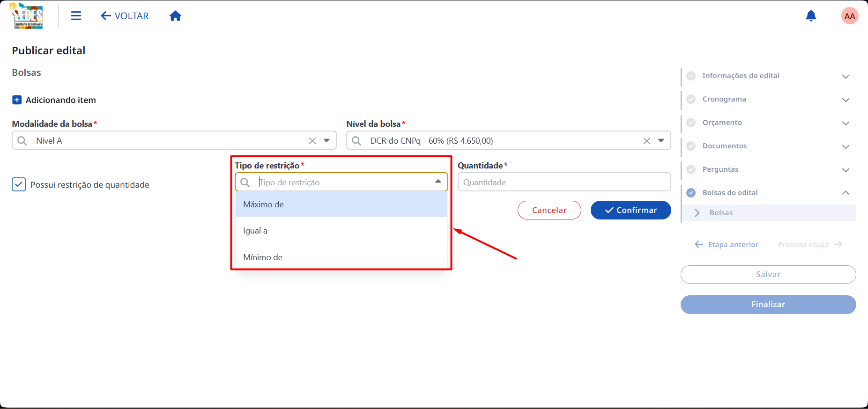Viewport: 868px width, 409px height.
Task: Clear the Nível da bolsa selection
Action: click(647, 141)
